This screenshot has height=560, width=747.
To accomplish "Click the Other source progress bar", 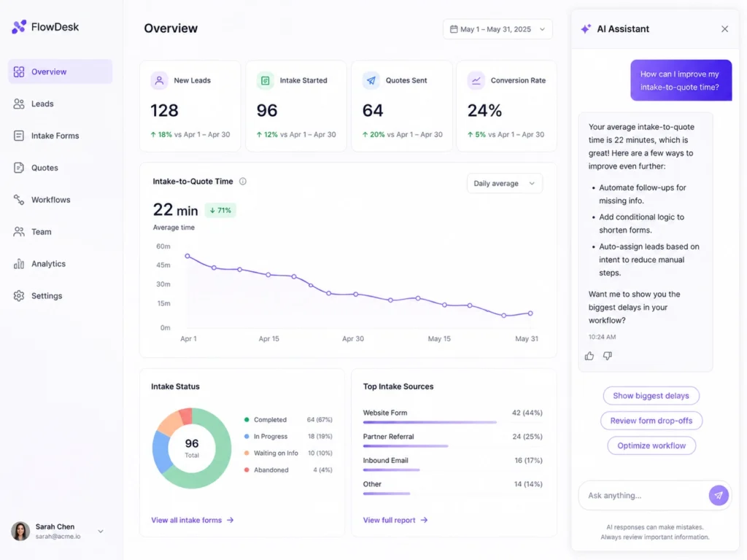I will [387, 494].
